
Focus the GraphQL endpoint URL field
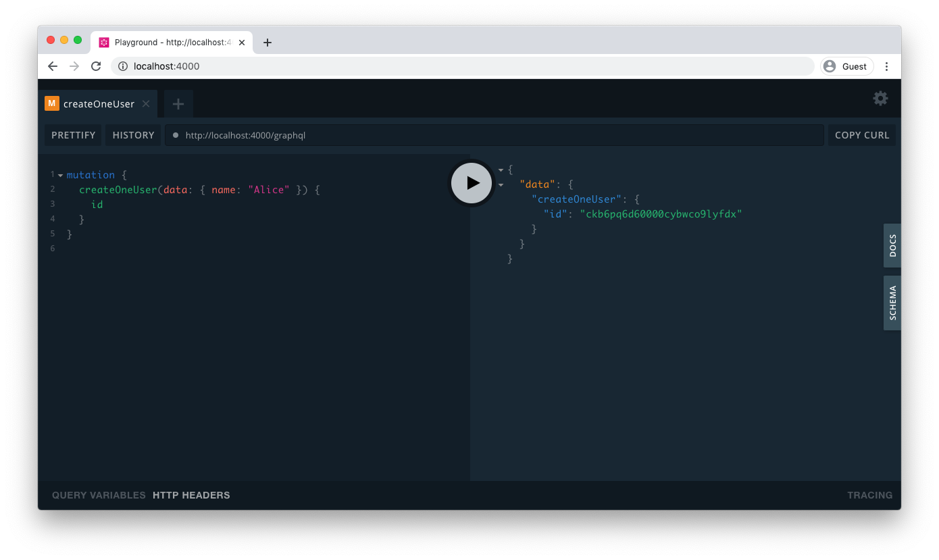click(x=494, y=135)
